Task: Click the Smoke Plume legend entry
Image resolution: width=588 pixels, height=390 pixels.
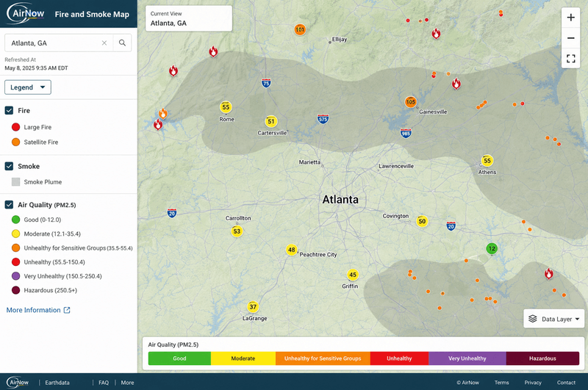Action: (x=37, y=182)
